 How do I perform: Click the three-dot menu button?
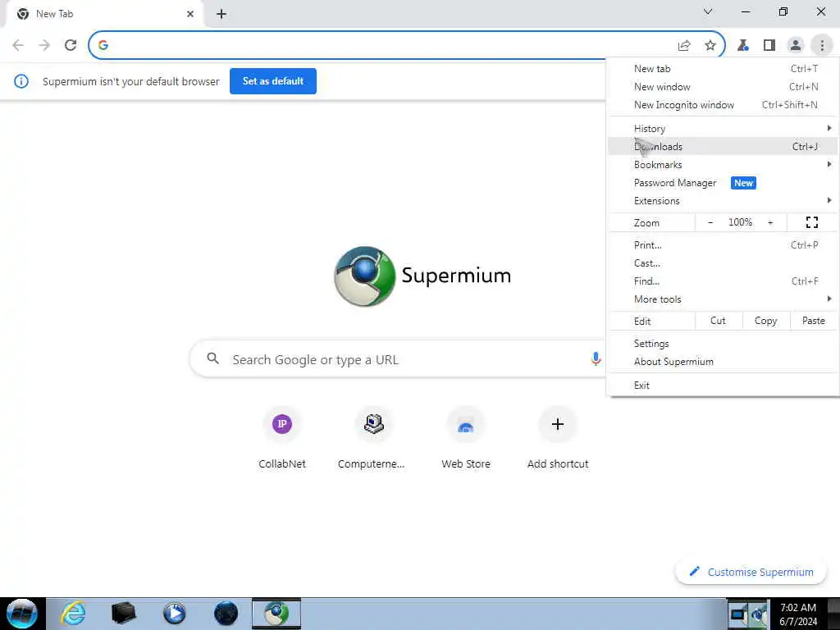(x=822, y=46)
